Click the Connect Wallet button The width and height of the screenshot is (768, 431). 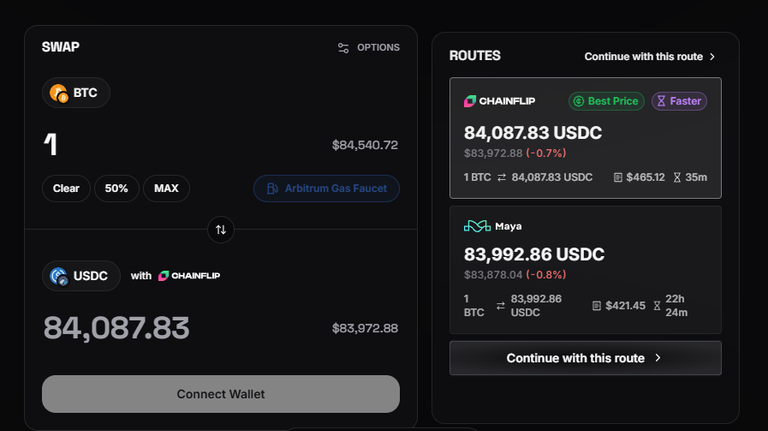tap(221, 394)
